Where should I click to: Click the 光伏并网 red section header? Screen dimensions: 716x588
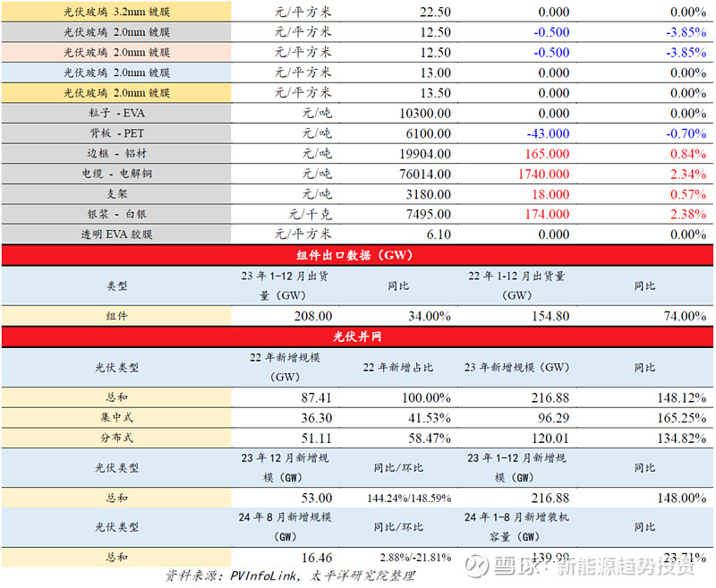357,337
